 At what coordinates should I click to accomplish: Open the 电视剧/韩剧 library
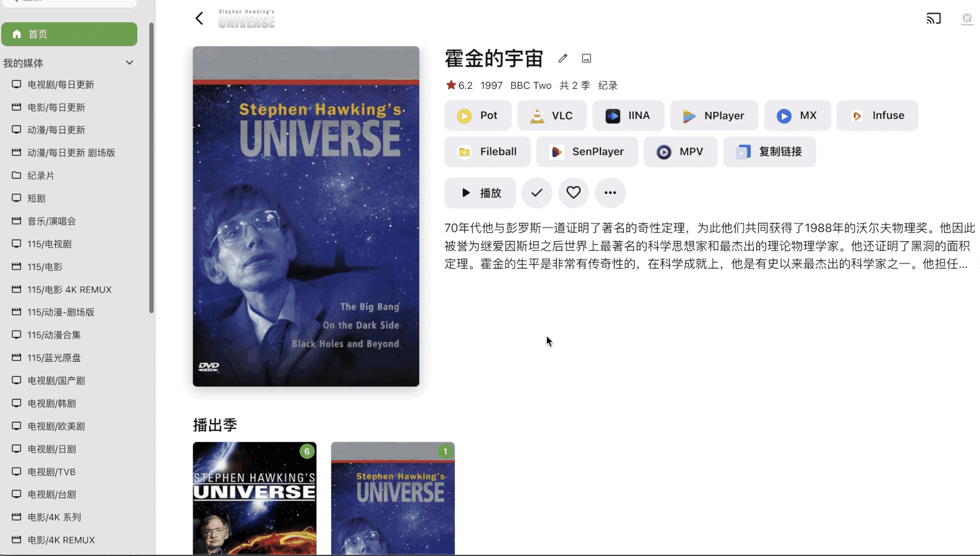click(69, 403)
